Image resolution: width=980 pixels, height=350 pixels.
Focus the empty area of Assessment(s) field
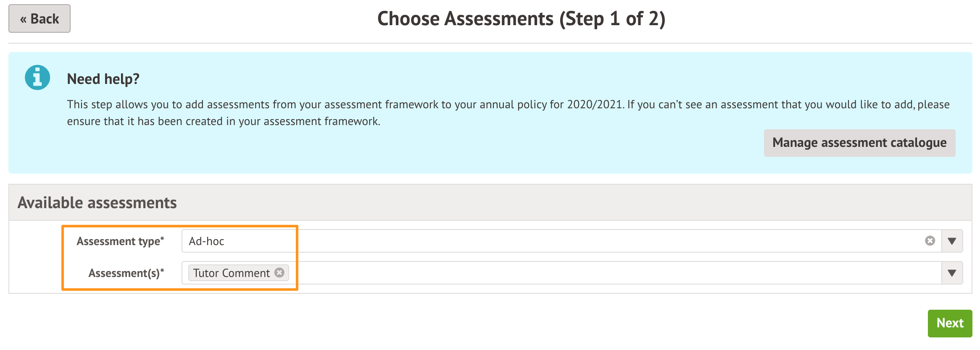588,273
